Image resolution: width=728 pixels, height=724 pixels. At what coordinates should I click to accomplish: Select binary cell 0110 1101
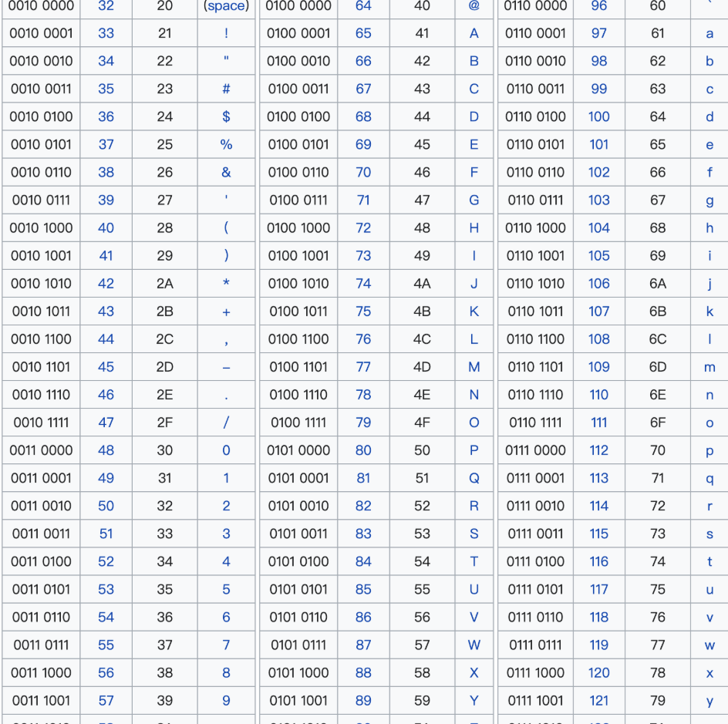[x=535, y=368]
